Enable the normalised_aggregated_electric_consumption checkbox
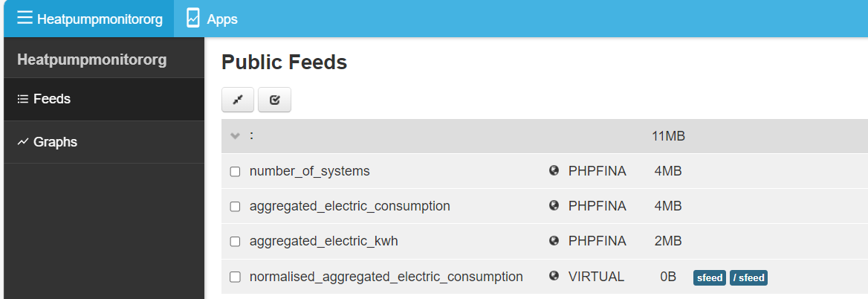The width and height of the screenshot is (868, 299). pyautogui.click(x=236, y=277)
